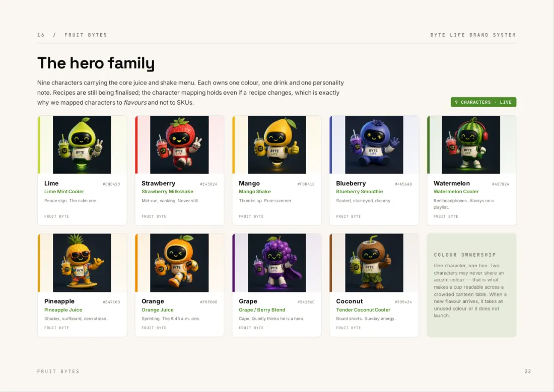Select the hex code on the Blueberry card
The image size is (554, 392).
403,184
